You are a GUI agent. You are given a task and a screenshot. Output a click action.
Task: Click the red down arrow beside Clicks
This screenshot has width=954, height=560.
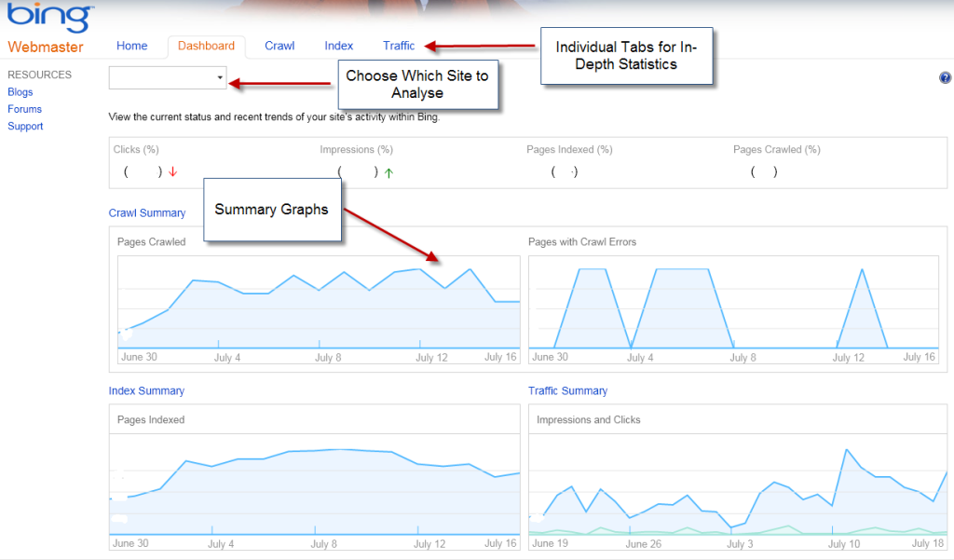point(172,172)
